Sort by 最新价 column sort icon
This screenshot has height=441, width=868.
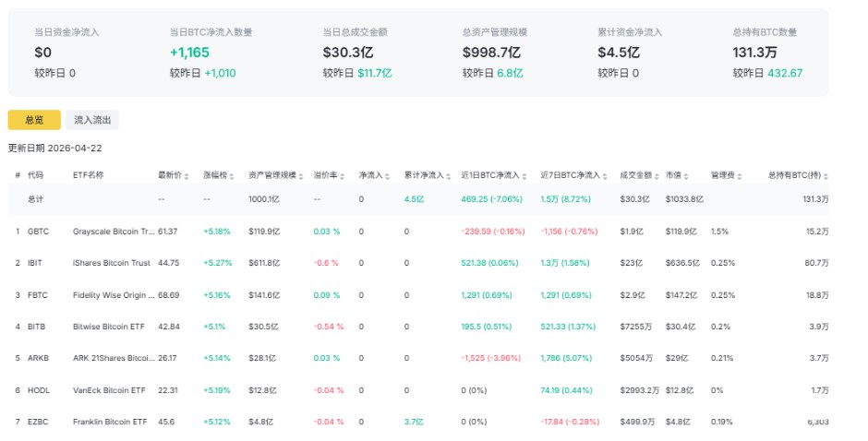[187, 175]
